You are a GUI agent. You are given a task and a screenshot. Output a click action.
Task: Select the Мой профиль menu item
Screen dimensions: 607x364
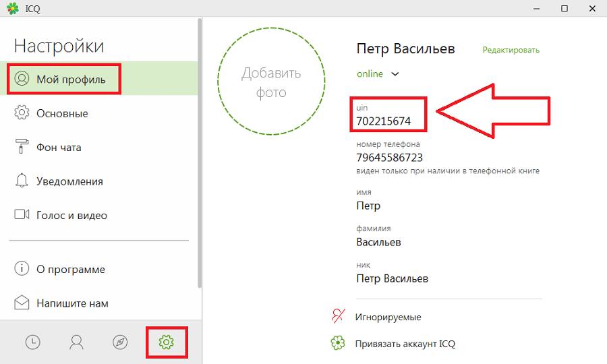coord(98,78)
